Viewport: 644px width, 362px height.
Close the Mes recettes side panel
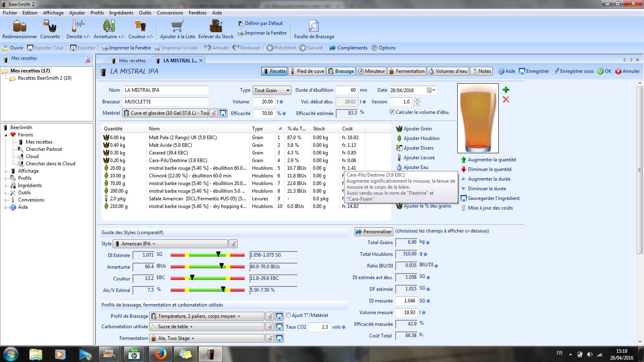(x=87, y=60)
